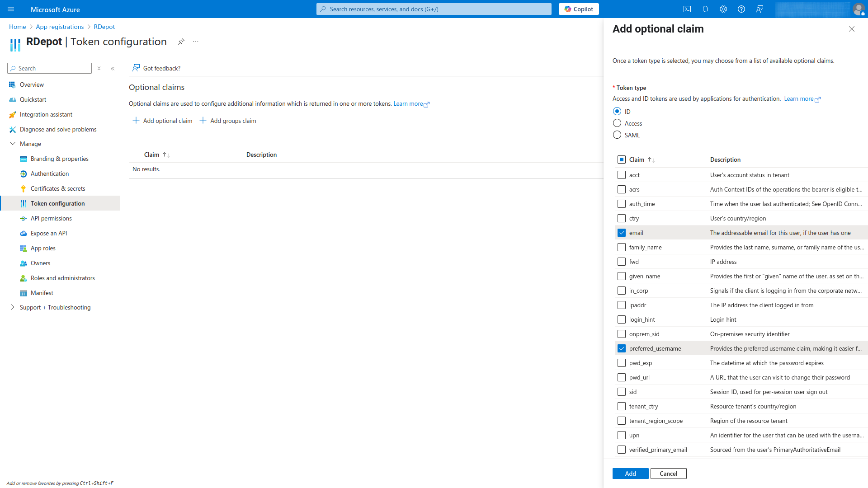Uncheck the email claim checkbox
The height and width of the screenshot is (488, 868).
pos(622,233)
